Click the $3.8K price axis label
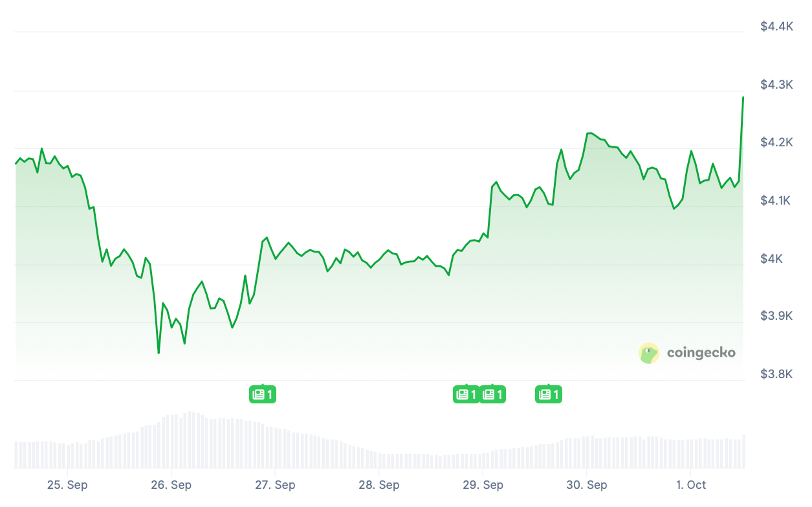 pyautogui.click(x=775, y=374)
